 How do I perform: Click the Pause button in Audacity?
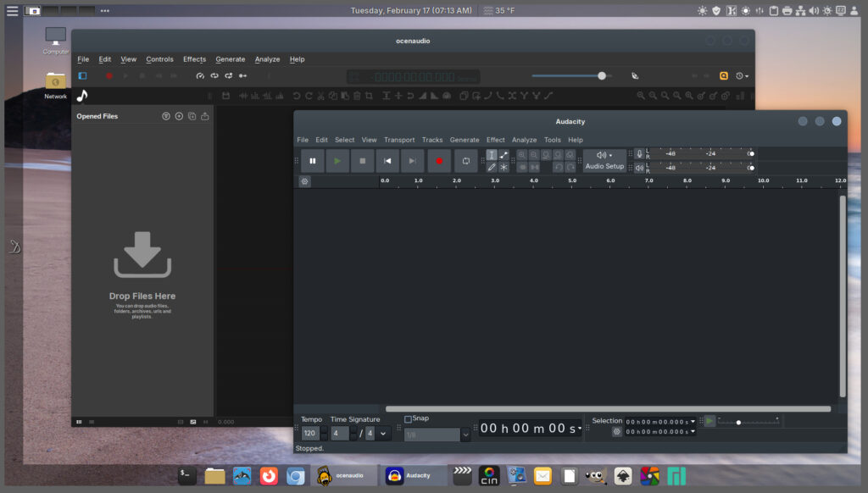point(312,161)
